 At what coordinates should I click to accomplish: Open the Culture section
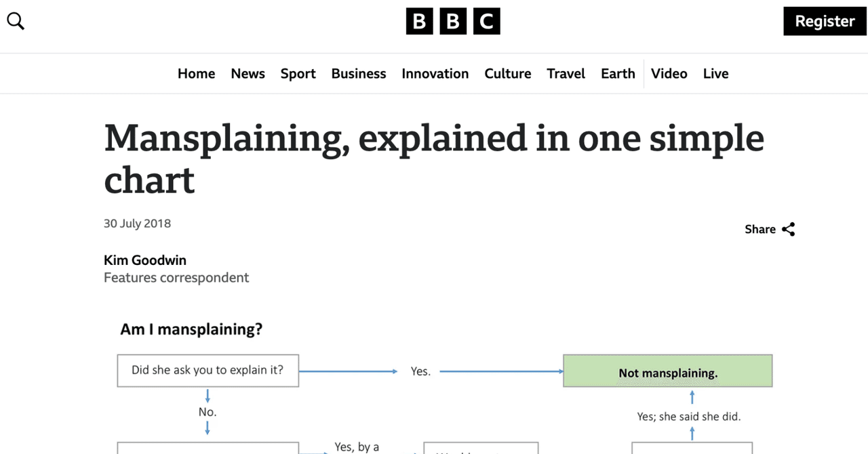coord(507,74)
